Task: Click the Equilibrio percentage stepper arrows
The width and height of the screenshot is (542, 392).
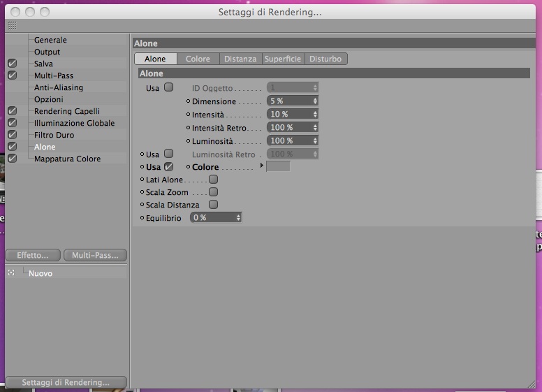Action: [x=238, y=217]
